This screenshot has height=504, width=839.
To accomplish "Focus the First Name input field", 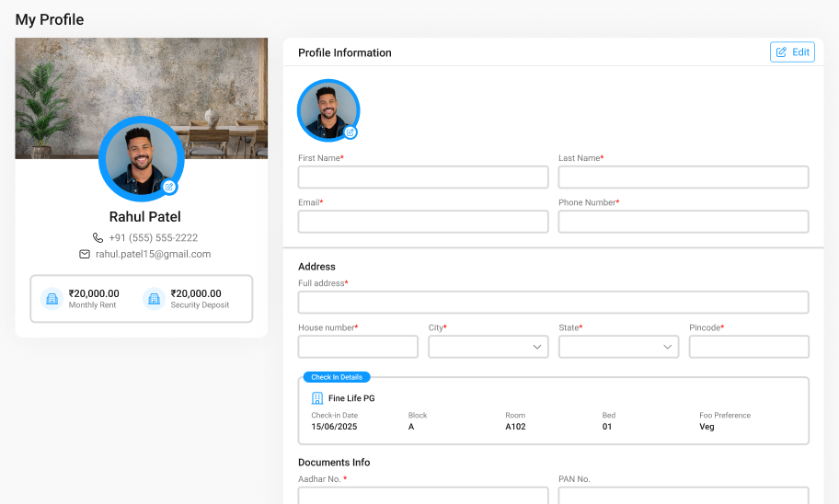I will [x=423, y=178].
